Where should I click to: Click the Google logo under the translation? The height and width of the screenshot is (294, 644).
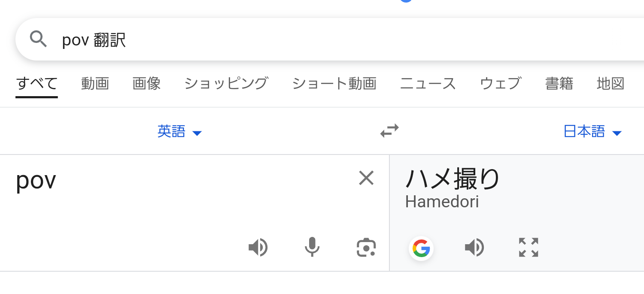(x=421, y=248)
